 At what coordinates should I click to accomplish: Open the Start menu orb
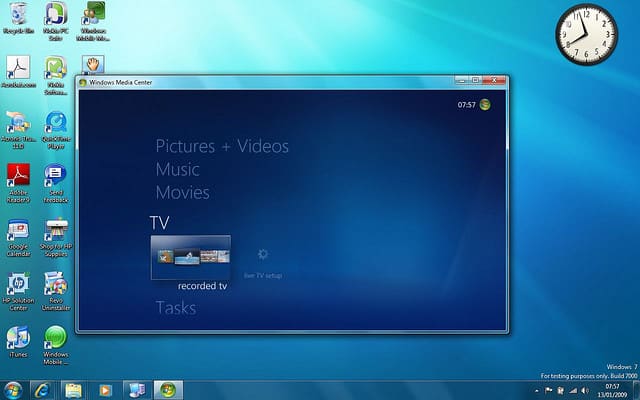tap(13, 389)
